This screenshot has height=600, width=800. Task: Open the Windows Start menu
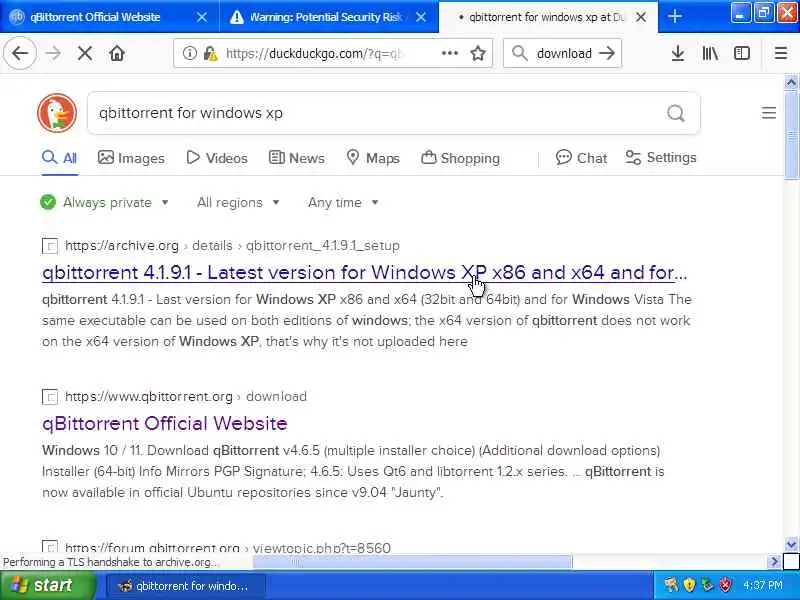pyautogui.click(x=48, y=585)
